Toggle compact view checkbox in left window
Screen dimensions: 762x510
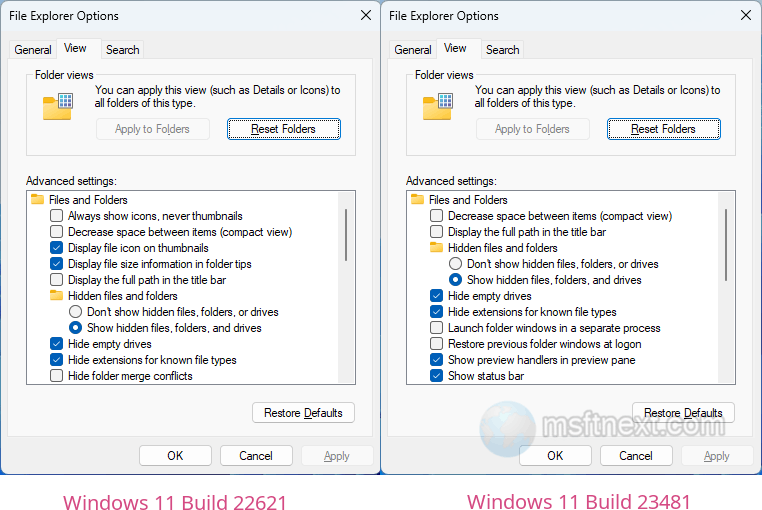coord(56,231)
